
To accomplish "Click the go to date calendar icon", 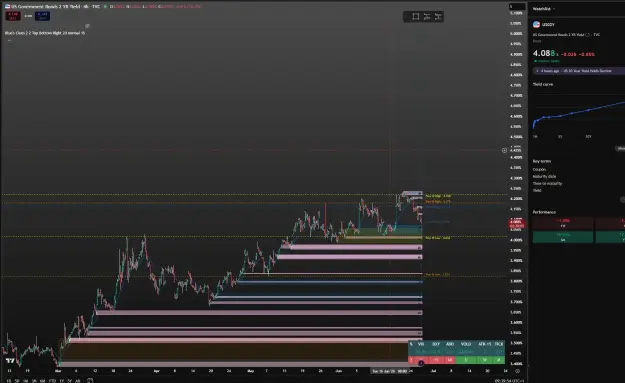I will tap(90, 381).
